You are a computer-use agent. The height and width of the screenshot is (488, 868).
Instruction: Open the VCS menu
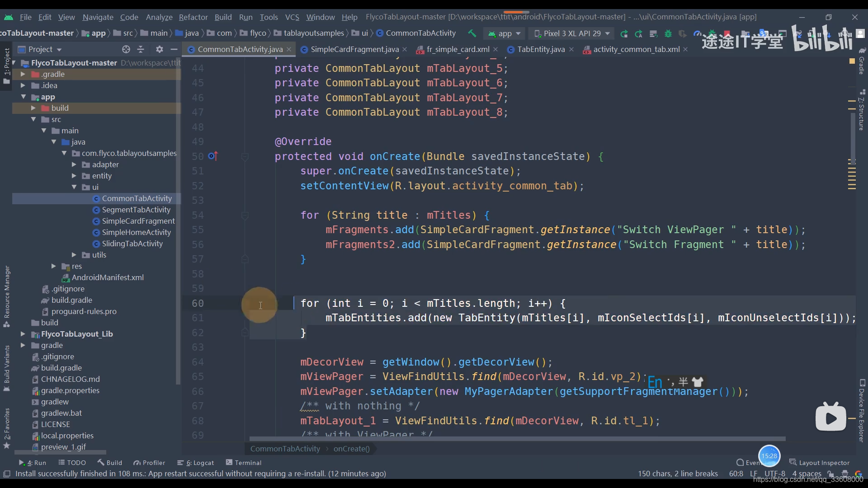292,17
